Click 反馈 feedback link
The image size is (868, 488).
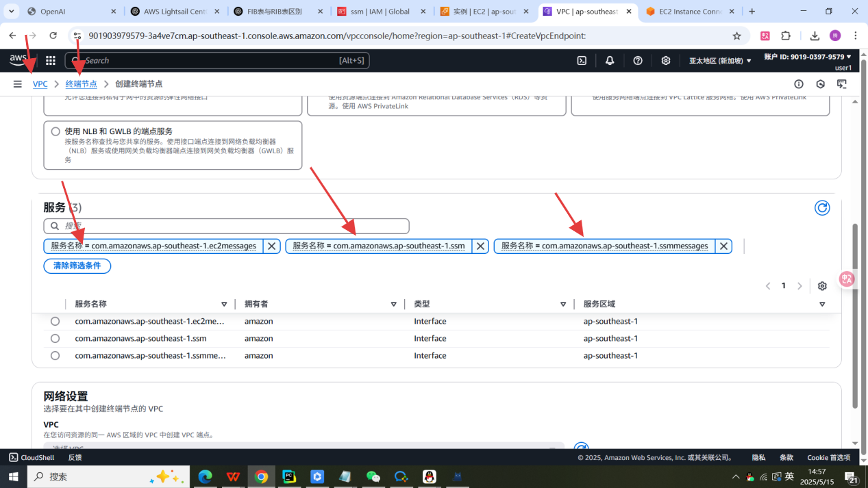(75, 457)
